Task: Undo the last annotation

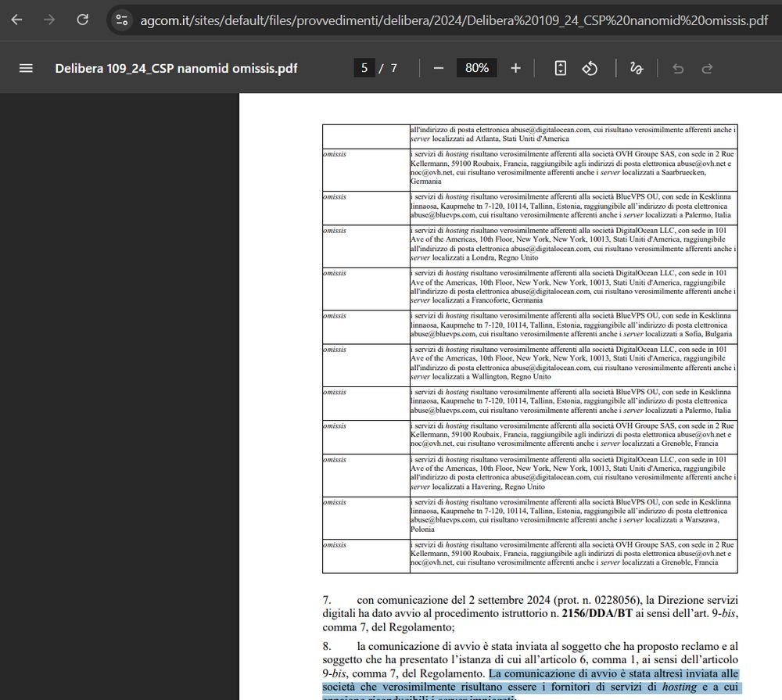Action: [677, 68]
